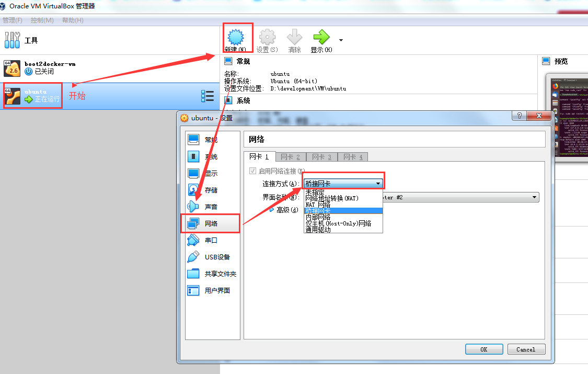588x374 pixels.
Task: Choose 未指定 in the attachment list
Action: pos(343,192)
